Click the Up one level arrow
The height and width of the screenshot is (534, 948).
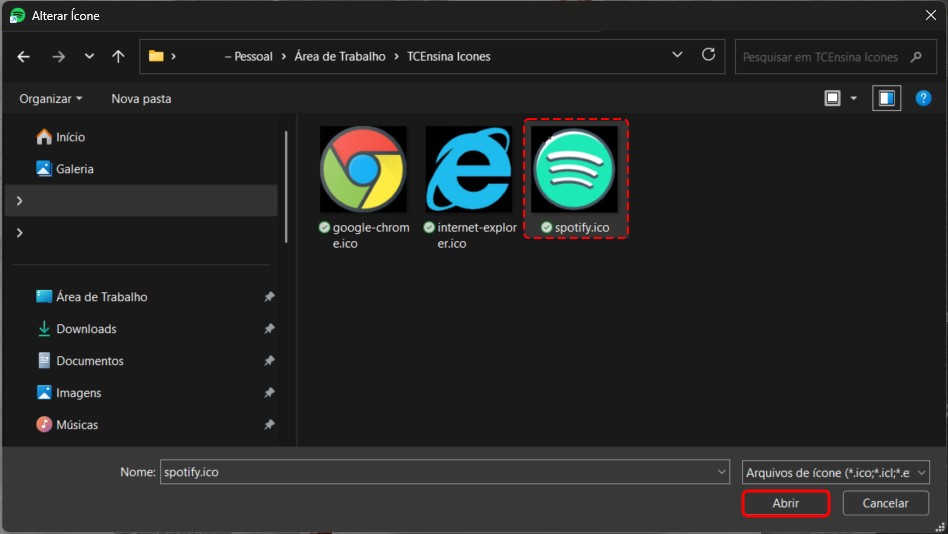[x=118, y=57]
